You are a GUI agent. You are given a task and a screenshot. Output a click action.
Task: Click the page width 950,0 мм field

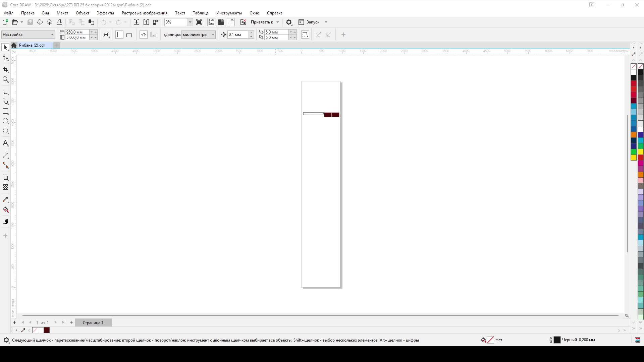point(77,32)
